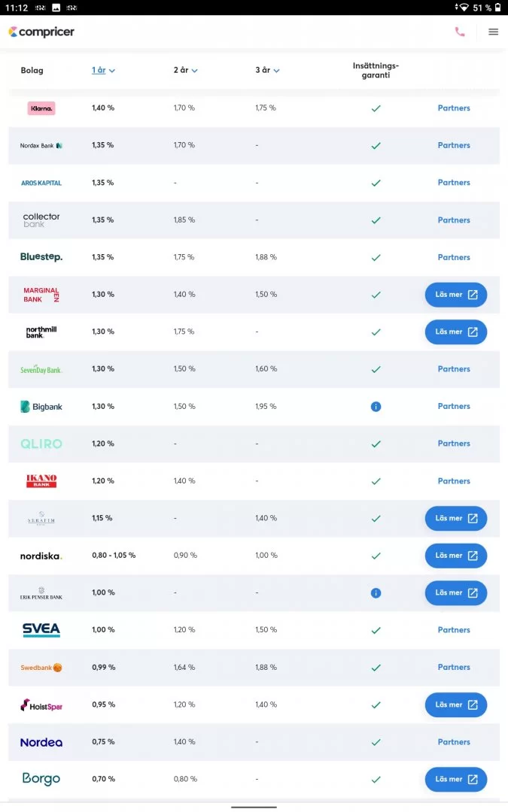Click the Nordea logo
The height and width of the screenshot is (812, 508).
pyautogui.click(x=41, y=742)
